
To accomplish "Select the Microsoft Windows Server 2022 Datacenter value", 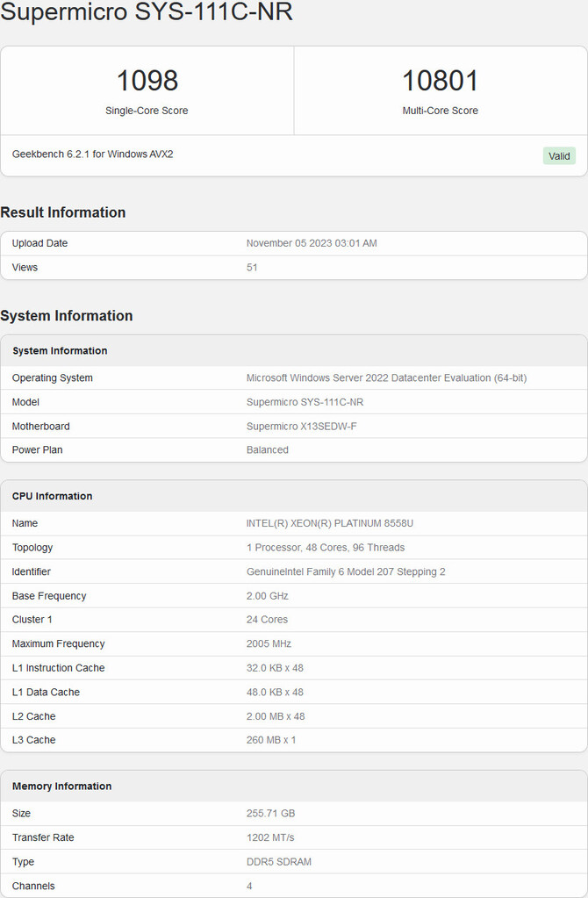I will 386,378.
